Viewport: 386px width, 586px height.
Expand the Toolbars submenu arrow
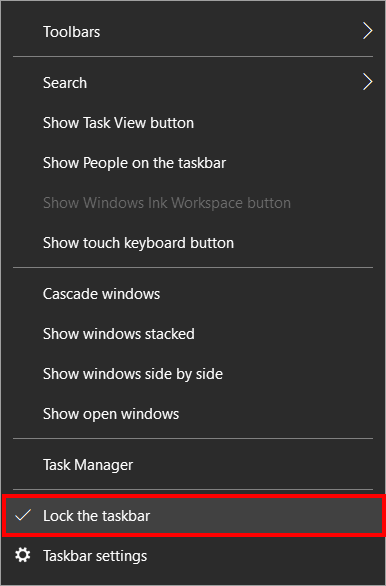tap(368, 31)
